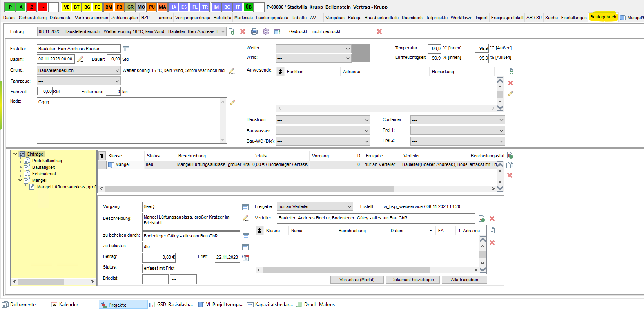Open GSD-Basisdashboard in bottom bar

click(171, 305)
